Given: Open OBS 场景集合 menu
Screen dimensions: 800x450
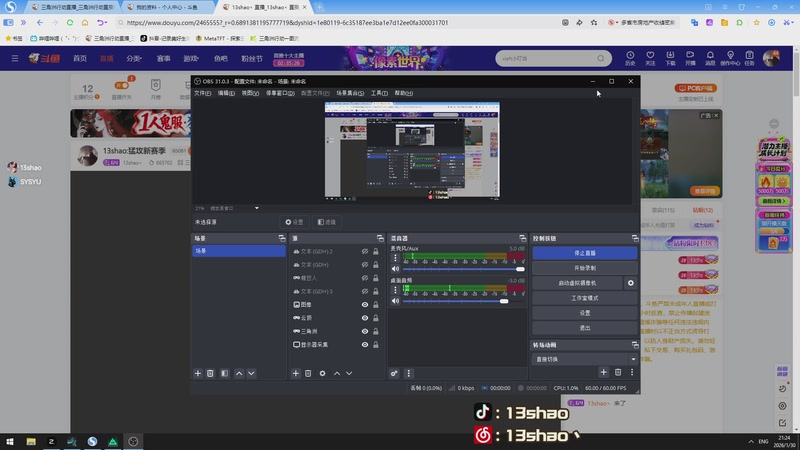Looking at the screenshot, I should 350,93.
